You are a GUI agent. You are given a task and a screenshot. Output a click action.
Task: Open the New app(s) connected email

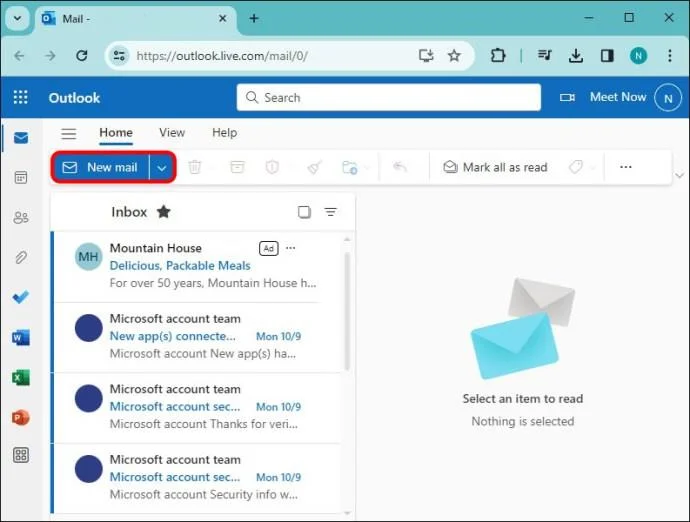[x=197, y=336]
